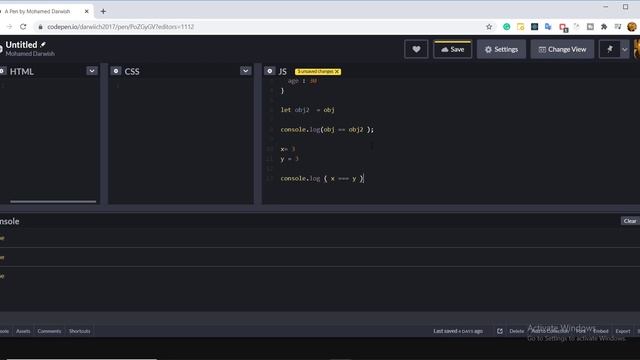Select the console.log ( x === y ) line

click(x=322, y=178)
